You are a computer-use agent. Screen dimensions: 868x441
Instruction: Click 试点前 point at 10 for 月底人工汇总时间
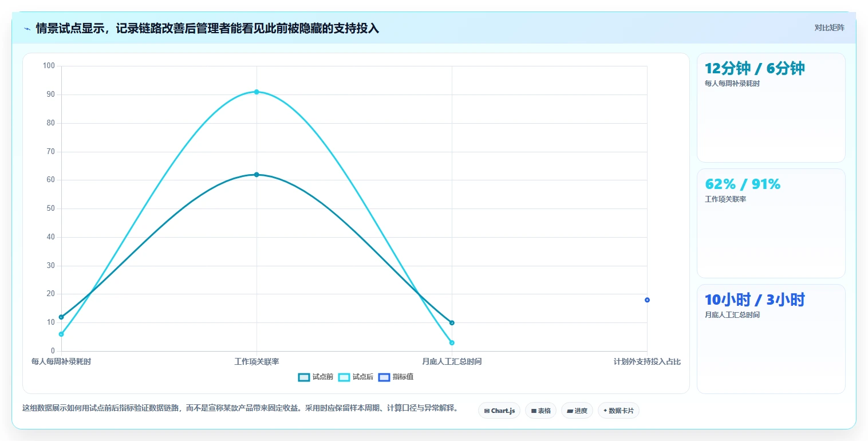click(x=452, y=322)
